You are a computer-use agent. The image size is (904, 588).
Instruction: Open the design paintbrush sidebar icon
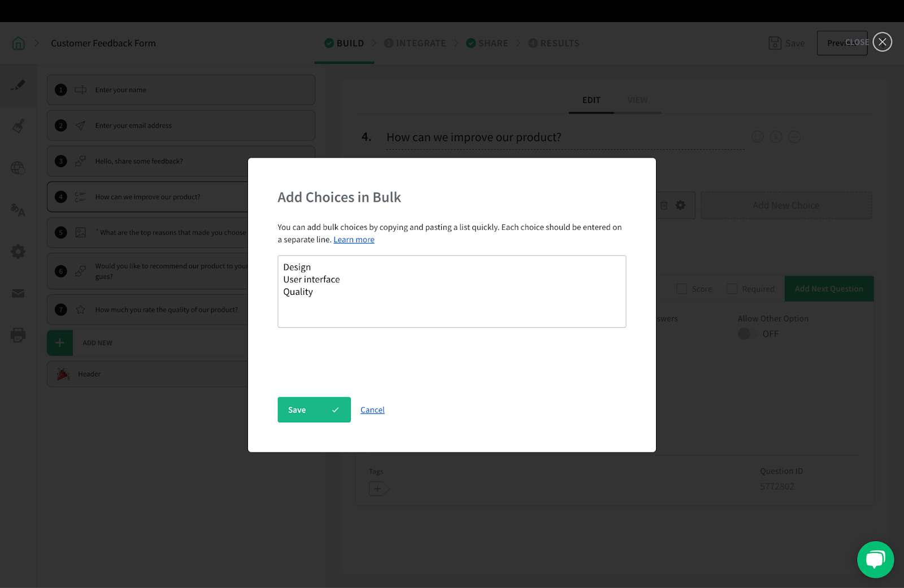coord(18,126)
